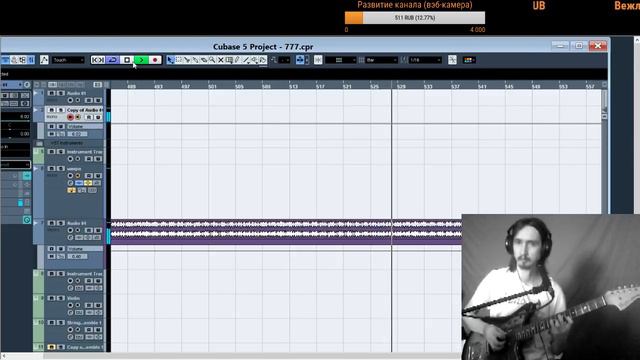The image size is (640, 360).
Task: Select the Object Selection arrow tool
Action: (x=171, y=60)
